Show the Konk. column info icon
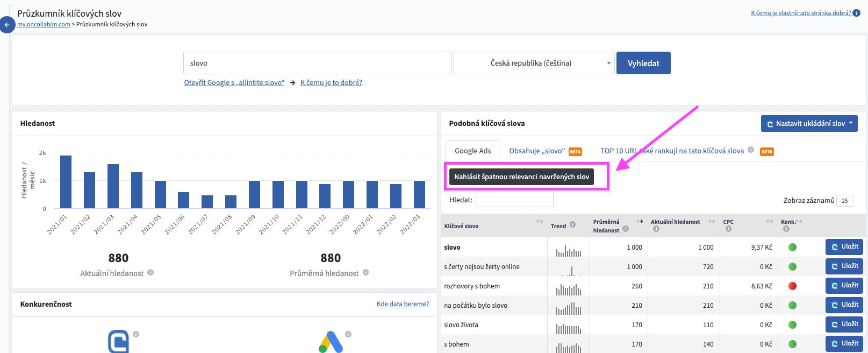 pyautogui.click(x=786, y=229)
